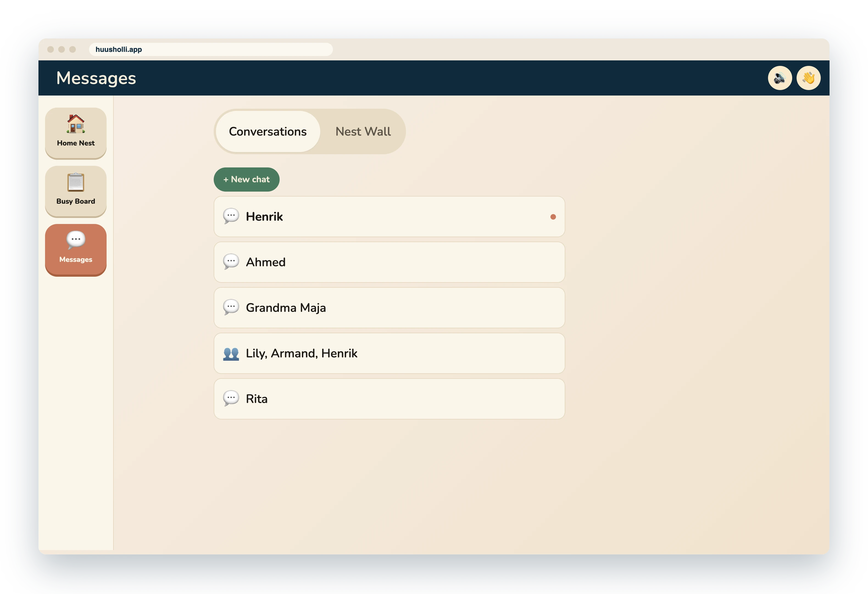This screenshot has height=594, width=868.
Task: Click the speaker sound icon in header
Action: point(780,78)
